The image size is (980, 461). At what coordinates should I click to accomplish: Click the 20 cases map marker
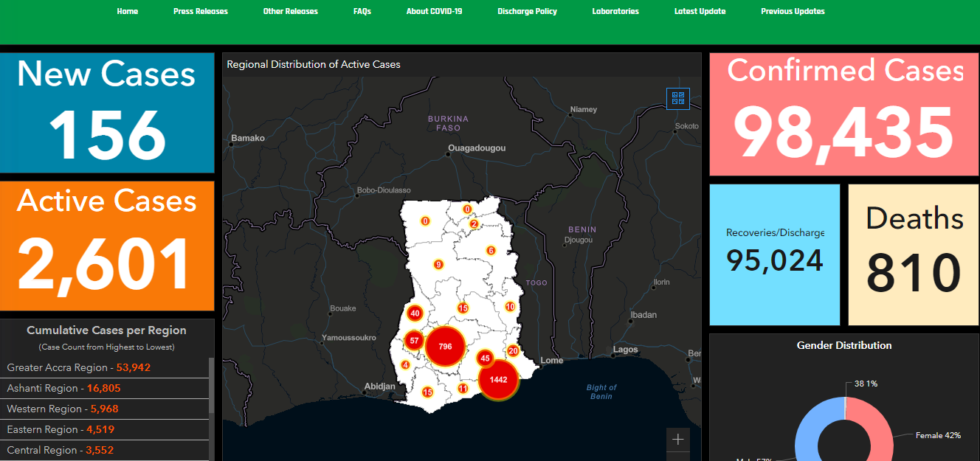click(513, 351)
